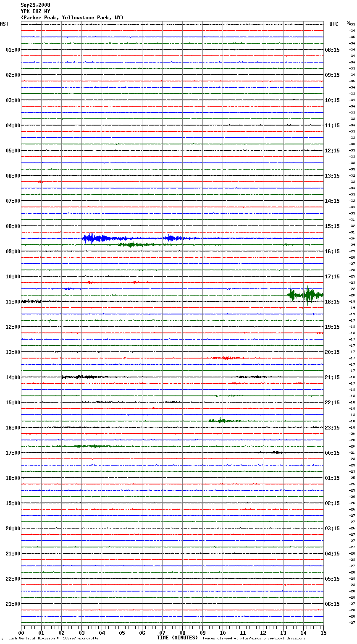Viewport: 357px width, 644px height.
Task: Click the 21:15 UTC time label
Action: point(332,377)
